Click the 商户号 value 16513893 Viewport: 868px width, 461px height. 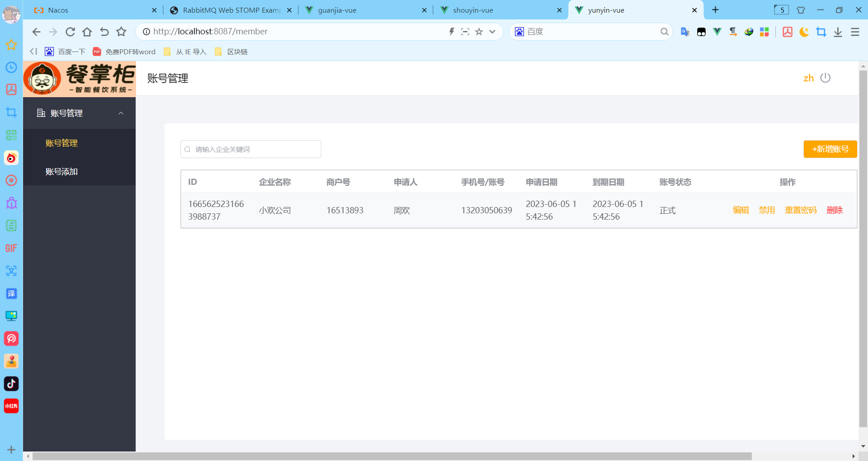tap(345, 210)
